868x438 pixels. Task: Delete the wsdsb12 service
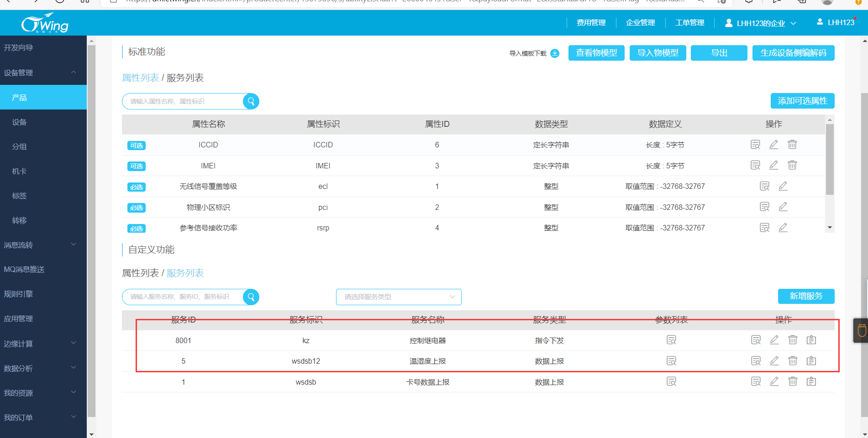pos(793,361)
